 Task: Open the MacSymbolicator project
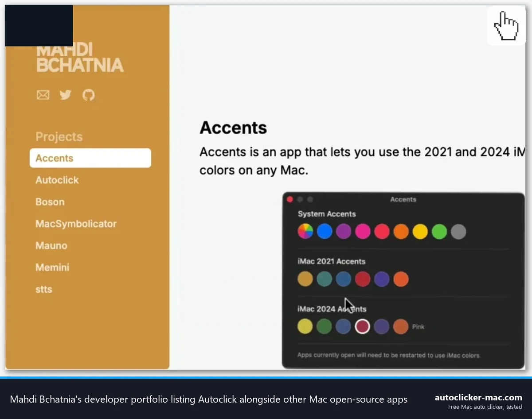[76, 224]
